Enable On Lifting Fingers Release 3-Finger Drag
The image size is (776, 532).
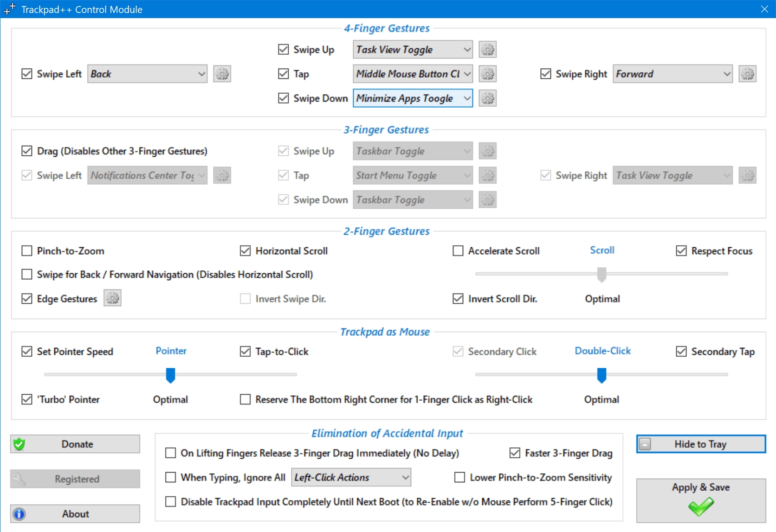tap(171, 453)
